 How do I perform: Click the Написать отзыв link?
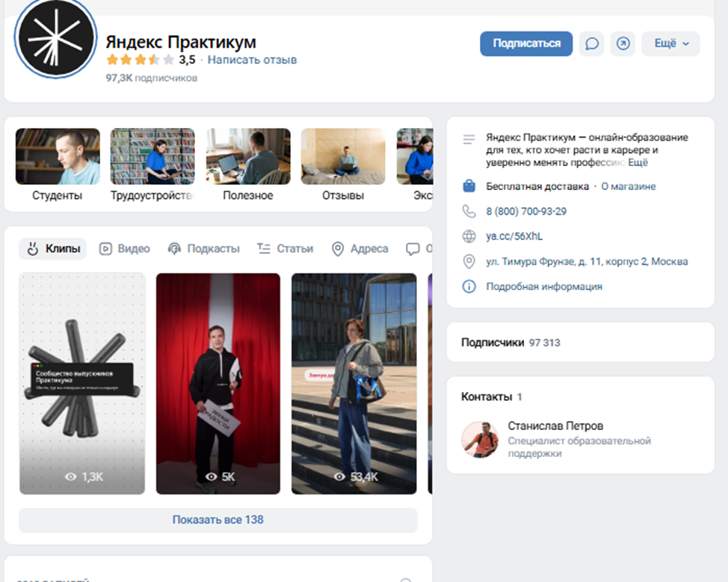point(252,60)
